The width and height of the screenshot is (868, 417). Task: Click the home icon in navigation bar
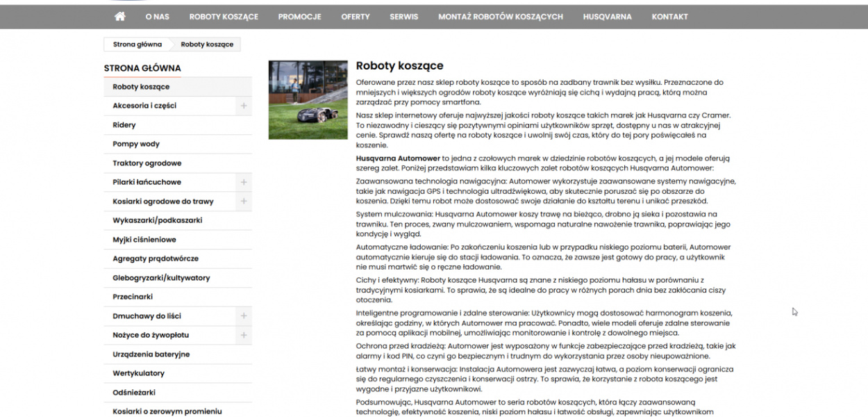(x=120, y=17)
